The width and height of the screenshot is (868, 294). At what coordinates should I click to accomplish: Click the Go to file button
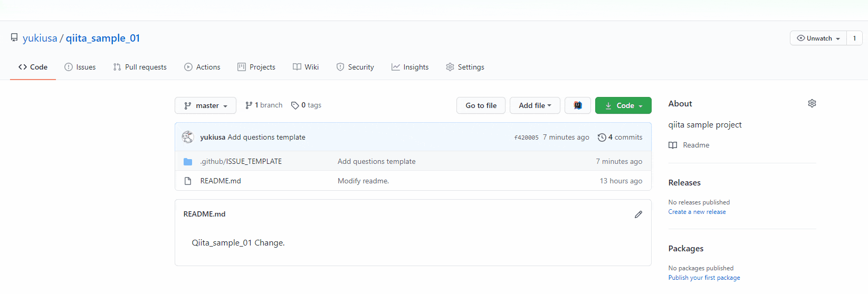[x=481, y=105]
